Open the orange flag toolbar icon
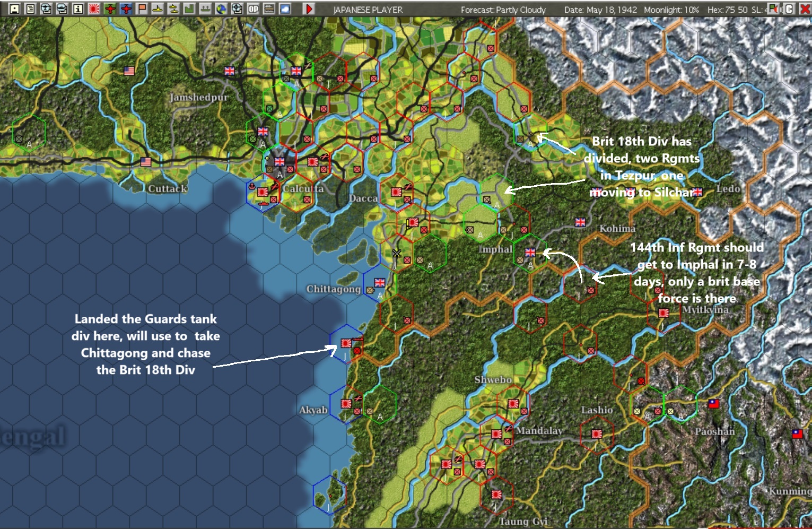Screen dimensions: 812x529 [x=142, y=9]
